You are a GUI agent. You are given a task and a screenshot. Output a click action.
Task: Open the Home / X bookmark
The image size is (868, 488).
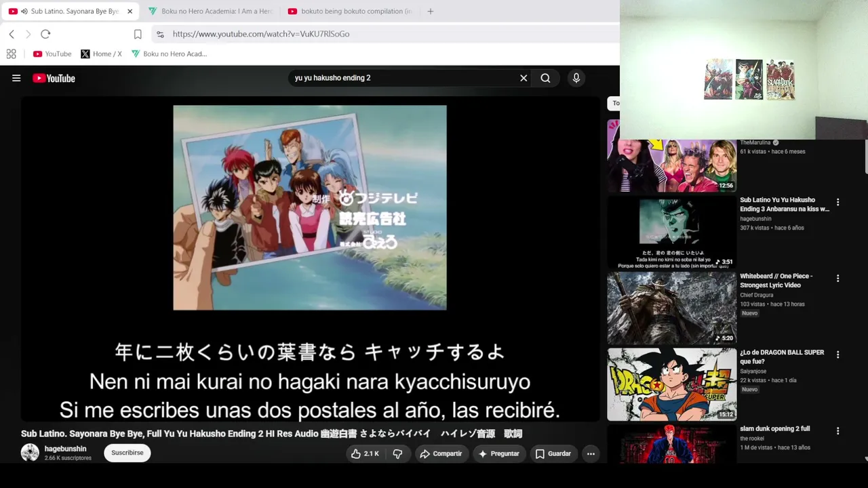[101, 54]
